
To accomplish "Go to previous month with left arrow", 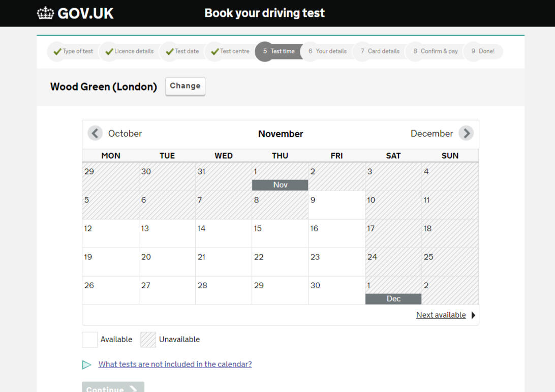I will pyautogui.click(x=95, y=133).
